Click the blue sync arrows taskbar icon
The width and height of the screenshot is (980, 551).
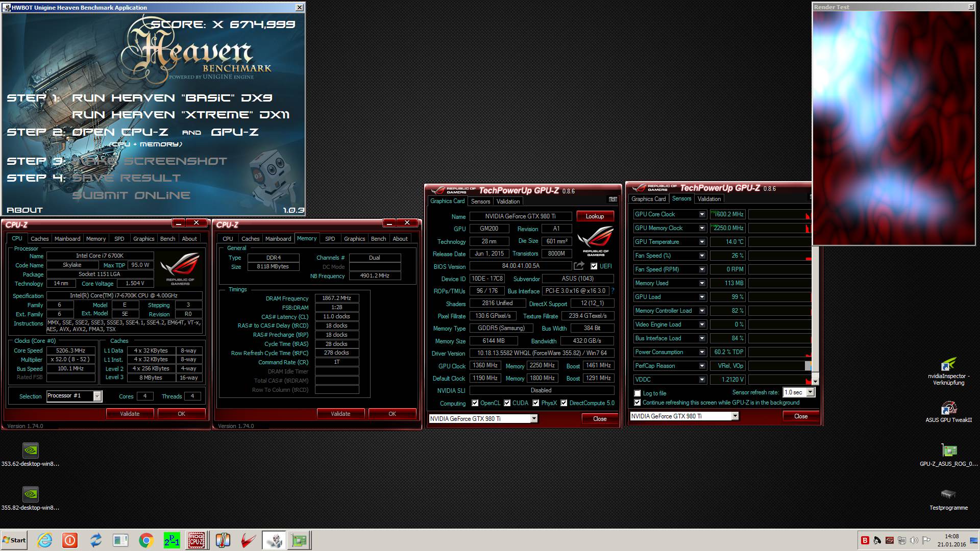coord(95,540)
